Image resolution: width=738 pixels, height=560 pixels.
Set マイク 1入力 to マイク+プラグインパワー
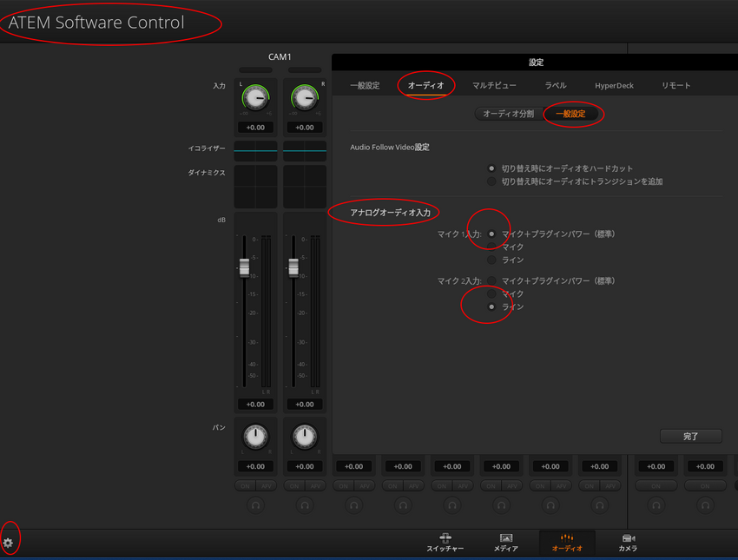click(491, 234)
